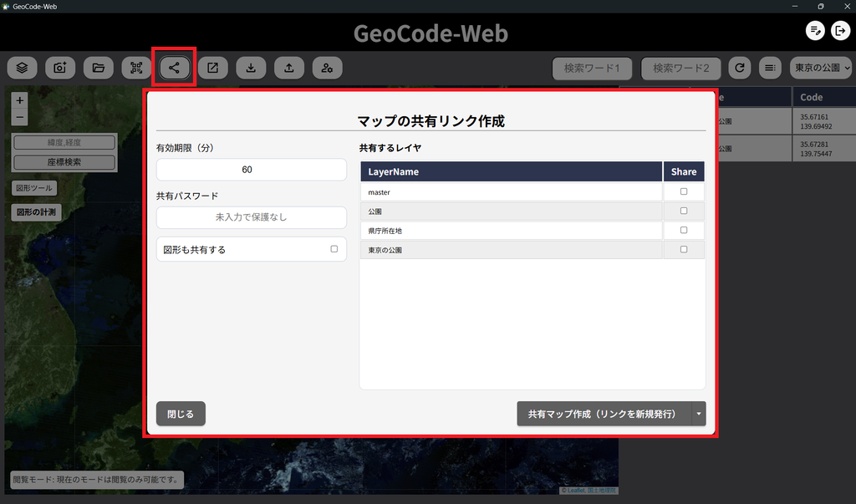856x504 pixels.
Task: Zoom out the map with minus button
Action: pos(20,117)
